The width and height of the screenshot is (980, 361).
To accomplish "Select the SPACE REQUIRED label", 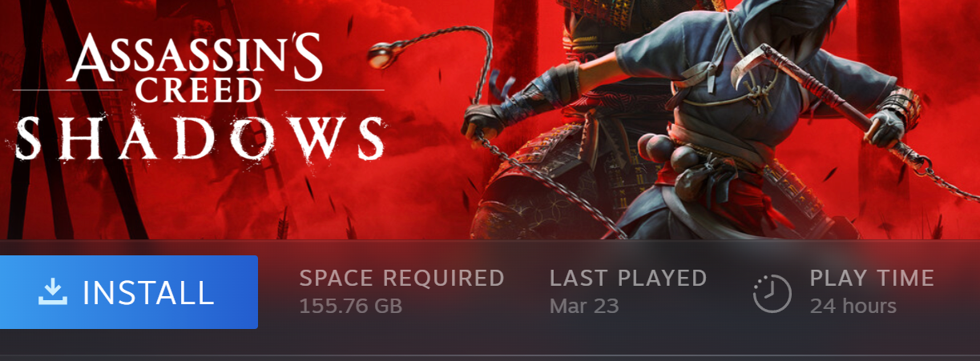I will click(x=401, y=279).
